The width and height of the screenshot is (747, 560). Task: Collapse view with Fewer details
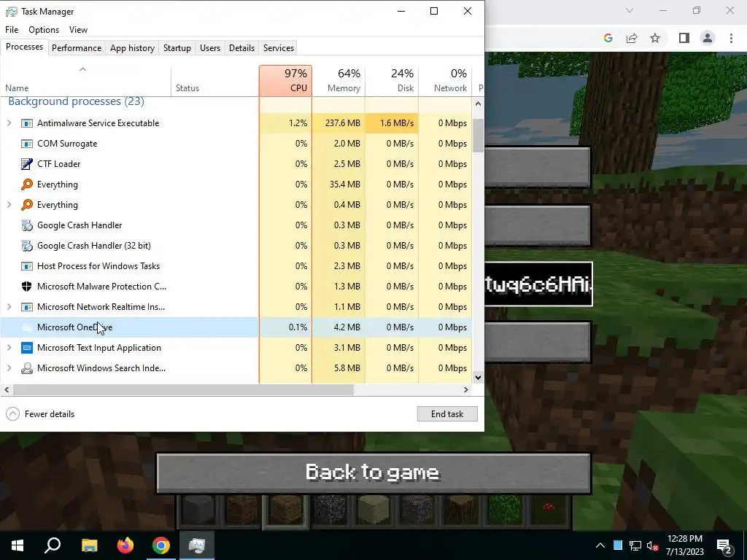tap(40, 414)
